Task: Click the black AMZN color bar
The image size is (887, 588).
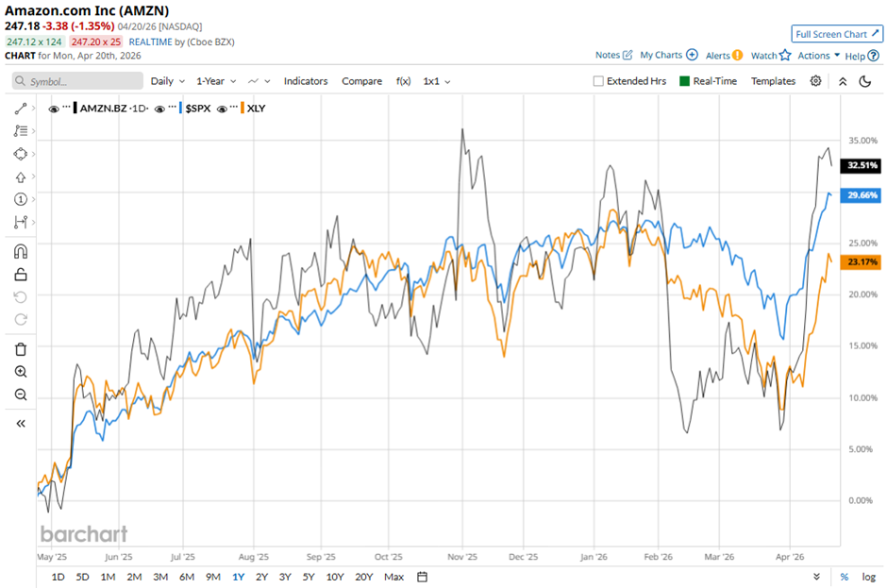Action: (x=75, y=109)
